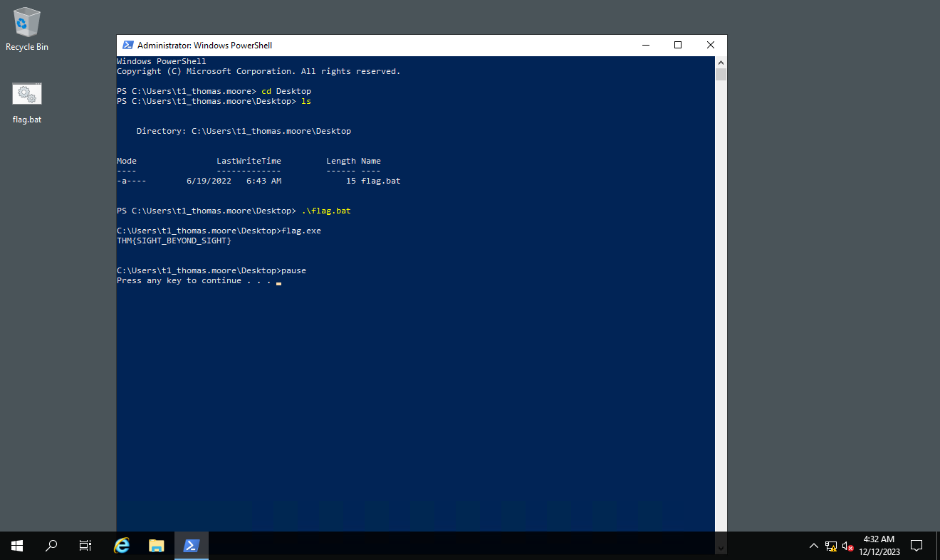Minimize the PowerShell window
The height and width of the screenshot is (560, 940).
[x=645, y=45]
